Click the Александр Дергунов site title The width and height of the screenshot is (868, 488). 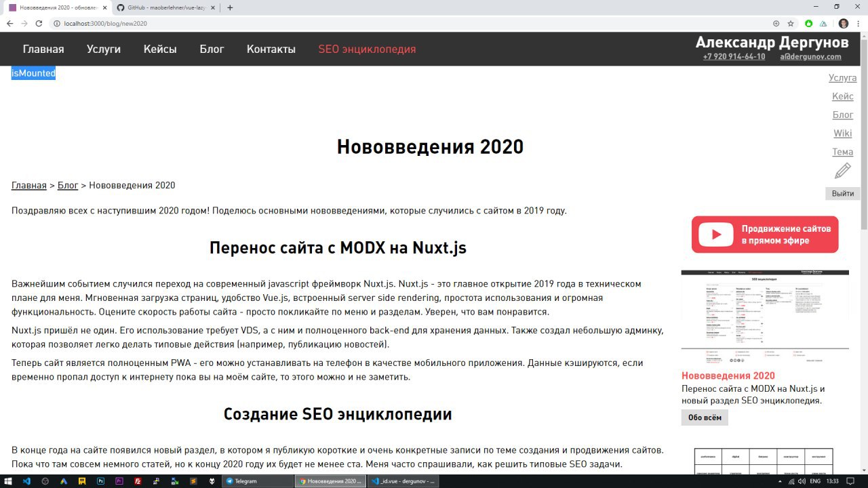point(772,42)
